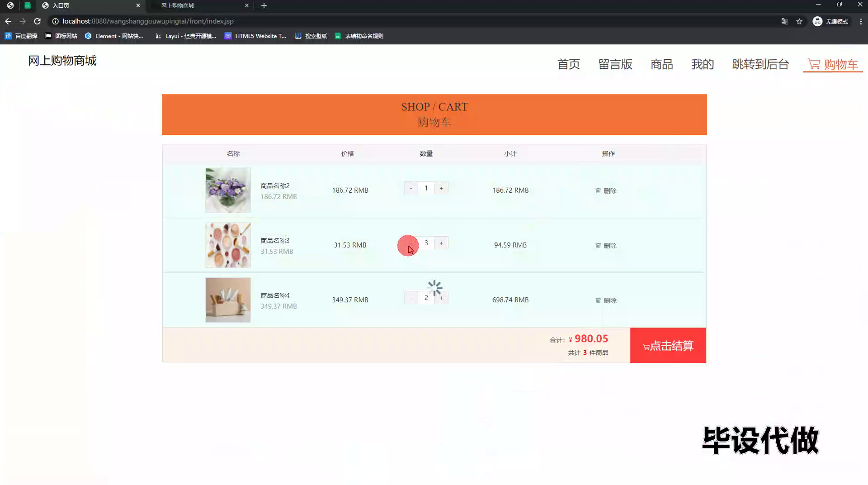This screenshot has height=485, width=868.
Task: Click the quantity field of 商品名称2
Action: [x=426, y=188]
